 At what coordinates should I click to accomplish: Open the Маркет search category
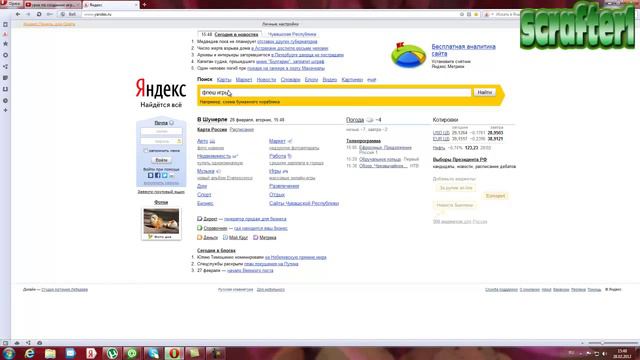(244, 80)
